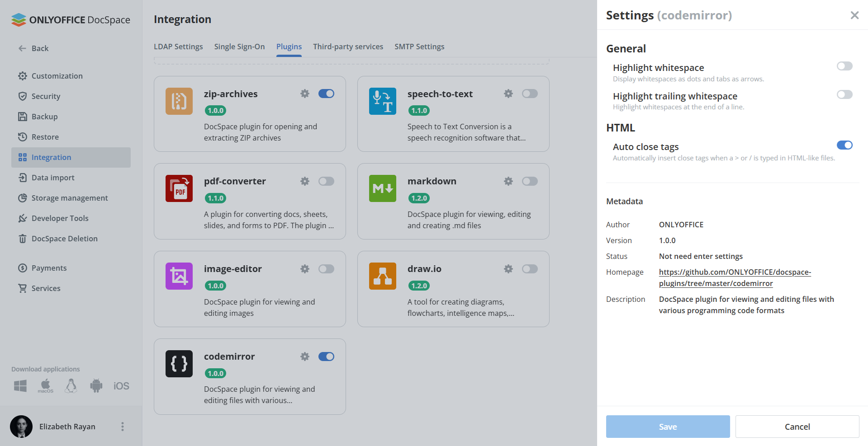868x446 pixels.
Task: Save the codemirror settings
Action: pyautogui.click(x=668, y=427)
